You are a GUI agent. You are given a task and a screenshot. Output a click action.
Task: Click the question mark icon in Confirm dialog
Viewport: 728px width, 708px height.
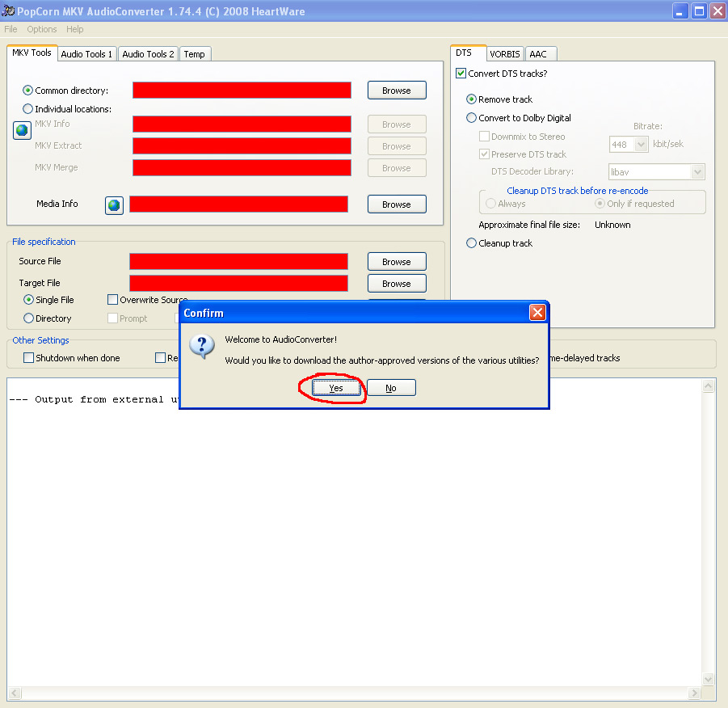point(201,346)
